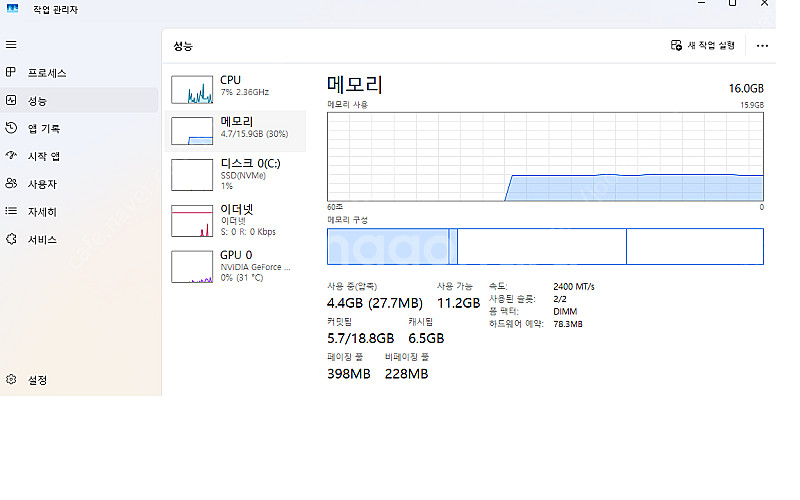Click the 78.3MB hardware reserved value
800x500 pixels.
click(568, 324)
